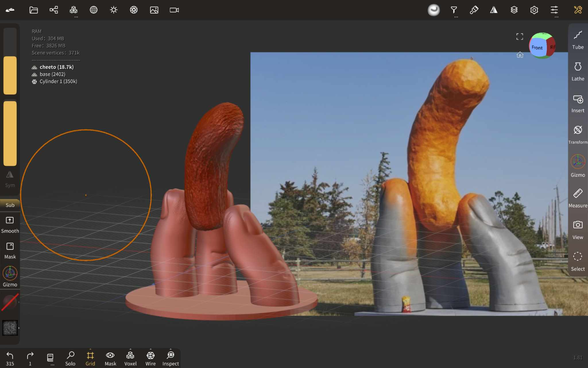Select the Insert tool
The image size is (588, 368).
pos(578,104)
